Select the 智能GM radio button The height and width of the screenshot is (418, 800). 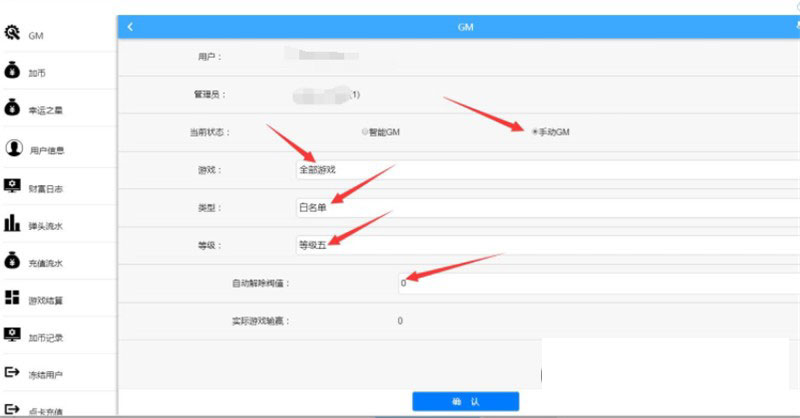pyautogui.click(x=364, y=132)
